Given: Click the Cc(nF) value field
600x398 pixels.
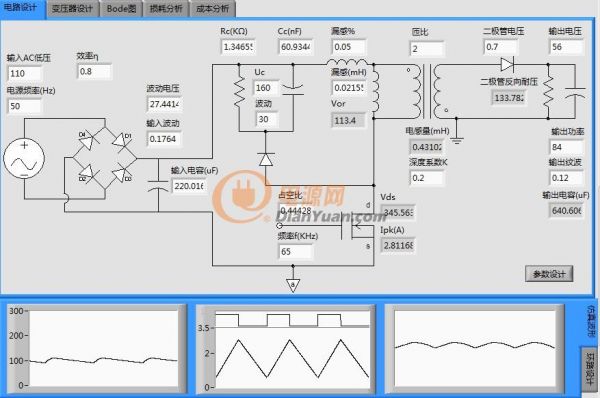Looking at the screenshot, I should 295,47.
